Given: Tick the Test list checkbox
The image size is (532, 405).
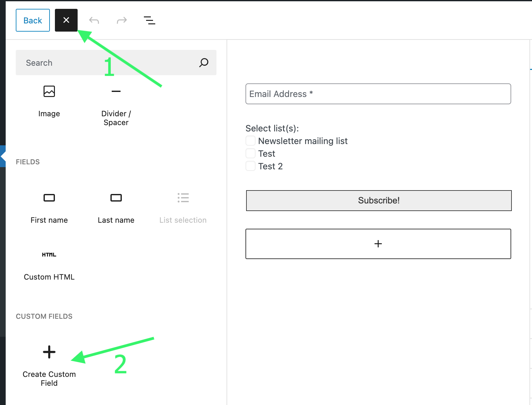Looking at the screenshot, I should [251, 153].
